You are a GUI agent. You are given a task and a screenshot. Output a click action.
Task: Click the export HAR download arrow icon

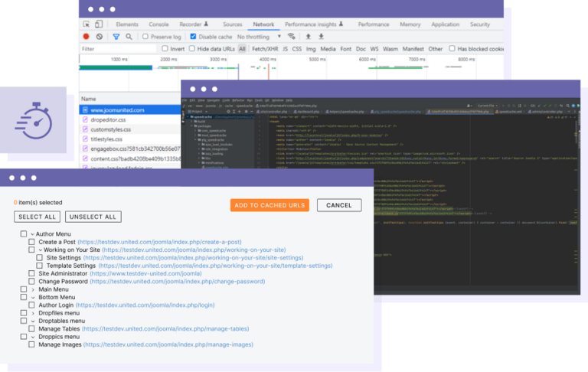pos(323,36)
